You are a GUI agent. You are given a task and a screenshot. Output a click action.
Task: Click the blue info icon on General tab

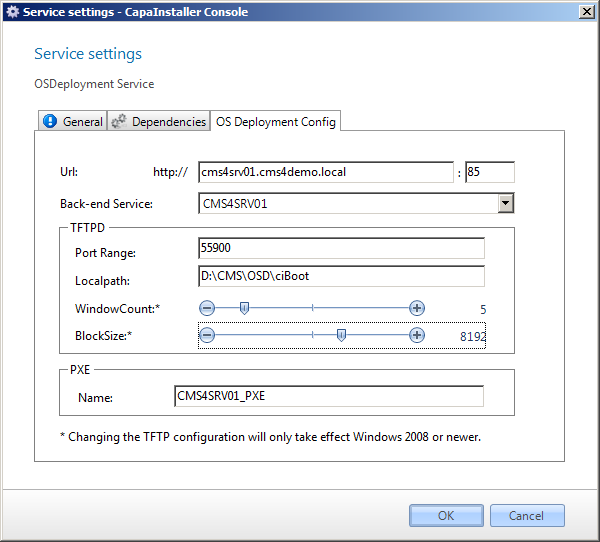[50, 121]
